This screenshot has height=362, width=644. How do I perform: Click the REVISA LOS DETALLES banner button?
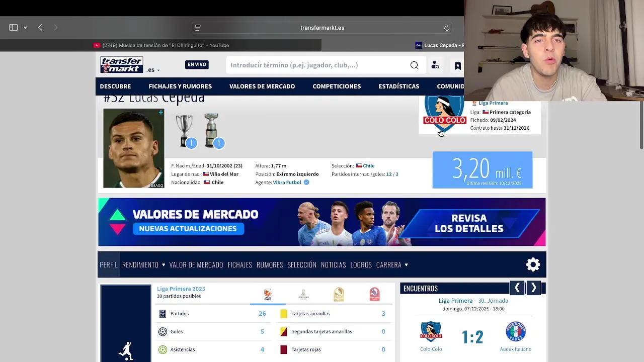[469, 223]
